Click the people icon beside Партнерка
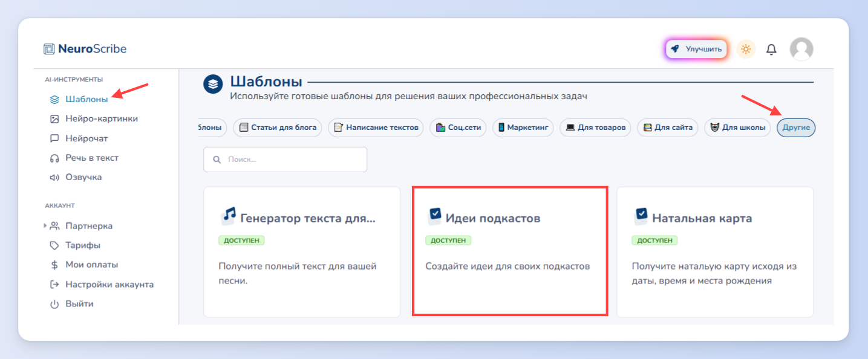The height and width of the screenshot is (359, 868). point(54,226)
